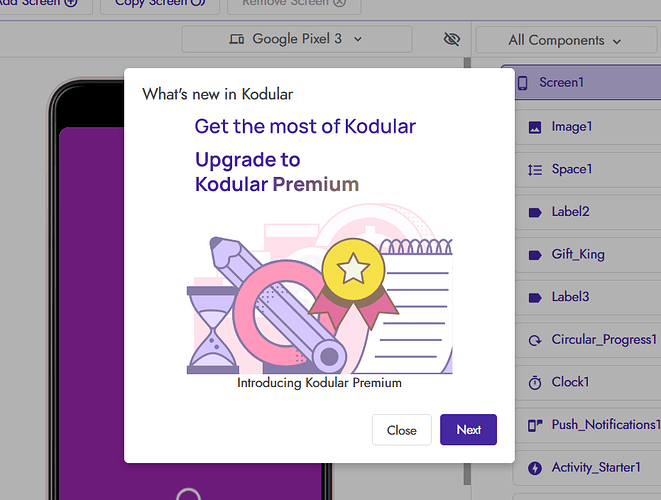Click the Remove Screen button

pos(294,4)
